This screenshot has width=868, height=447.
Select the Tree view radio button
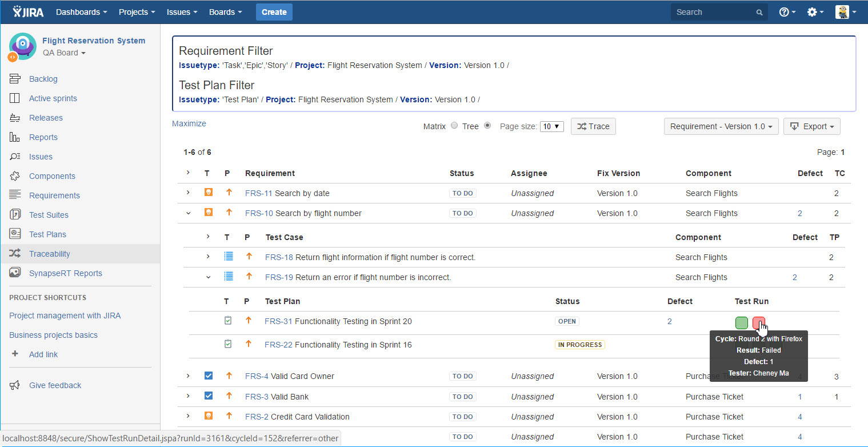coord(487,126)
